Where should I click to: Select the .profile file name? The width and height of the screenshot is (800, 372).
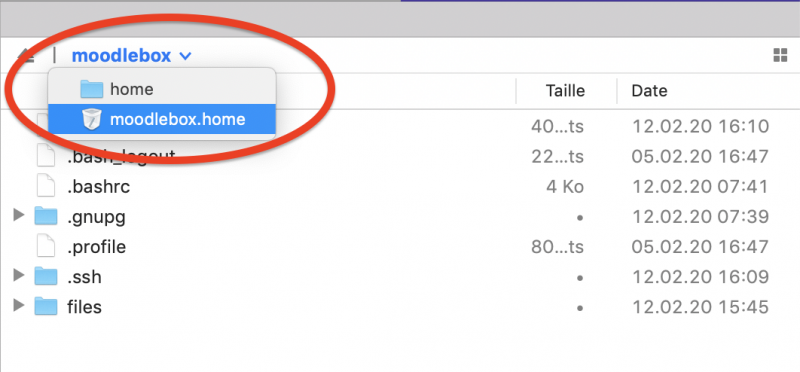coord(96,247)
